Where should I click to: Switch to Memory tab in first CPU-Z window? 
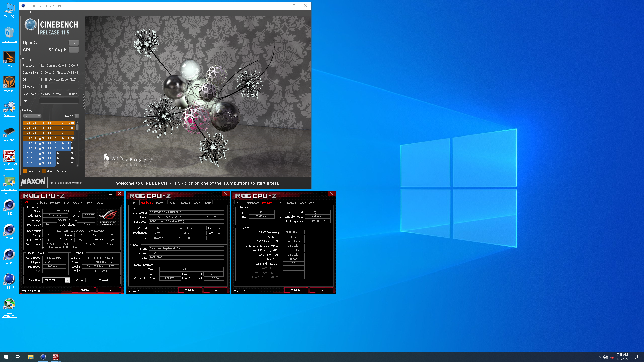(x=55, y=203)
